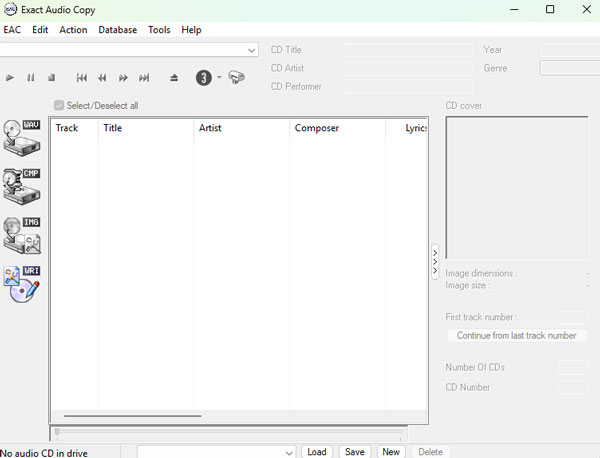600x458 pixels.
Task: Click the rewind button
Action: (102, 78)
